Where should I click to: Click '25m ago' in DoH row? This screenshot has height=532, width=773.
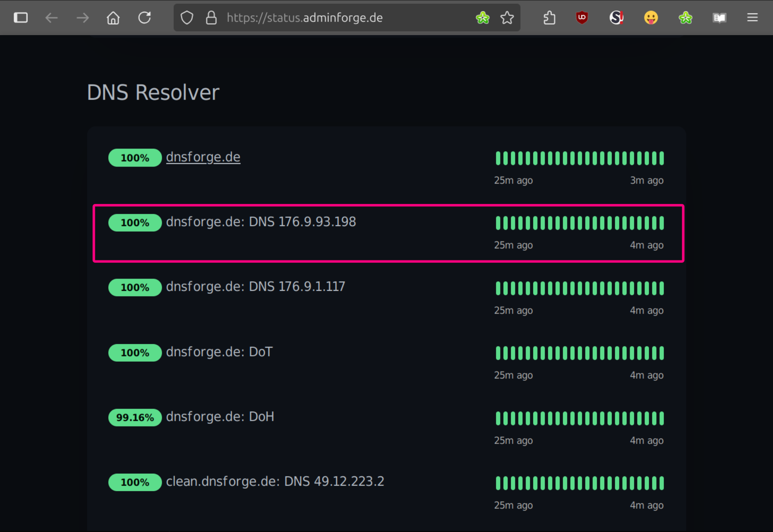pyautogui.click(x=513, y=440)
